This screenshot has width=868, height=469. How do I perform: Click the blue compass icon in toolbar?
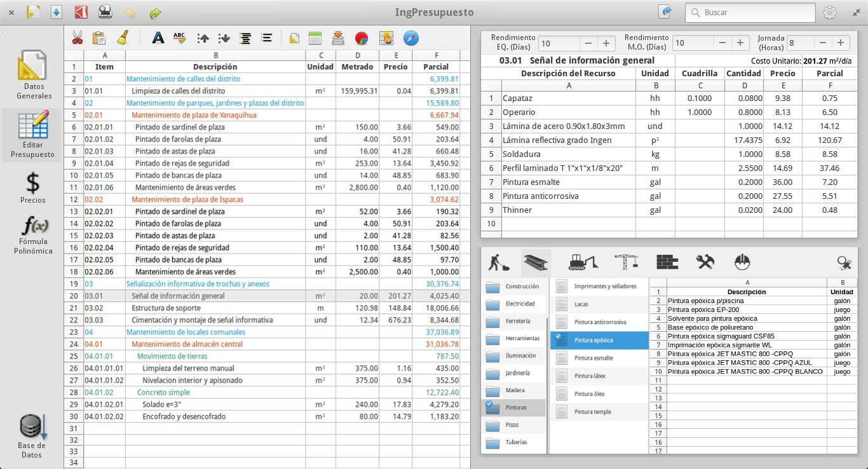tap(411, 38)
